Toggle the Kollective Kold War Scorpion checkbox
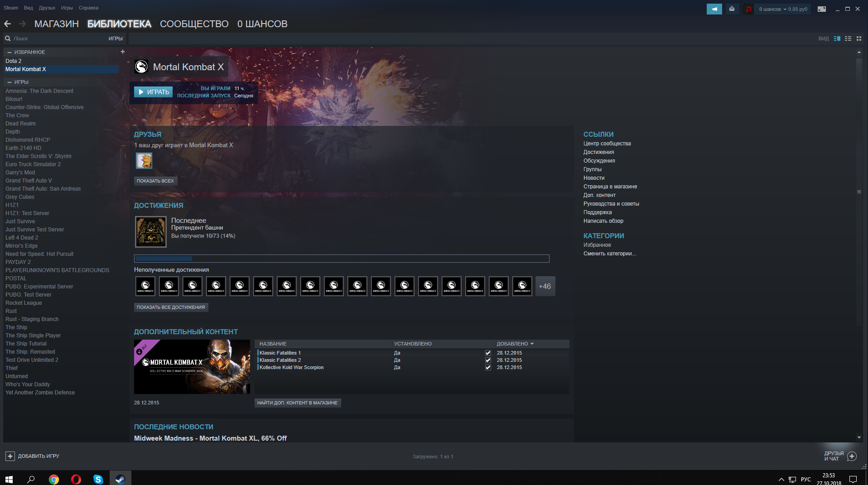 (x=488, y=367)
